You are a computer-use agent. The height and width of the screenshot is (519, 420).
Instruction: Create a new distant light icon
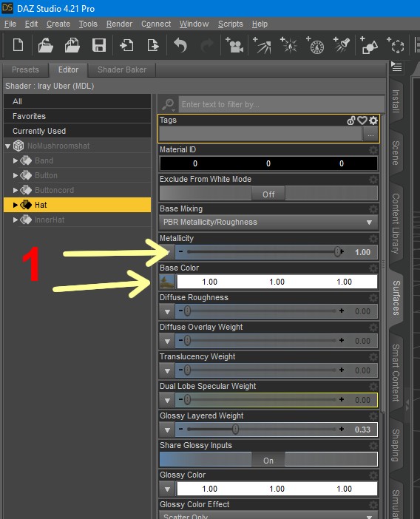tap(262, 45)
